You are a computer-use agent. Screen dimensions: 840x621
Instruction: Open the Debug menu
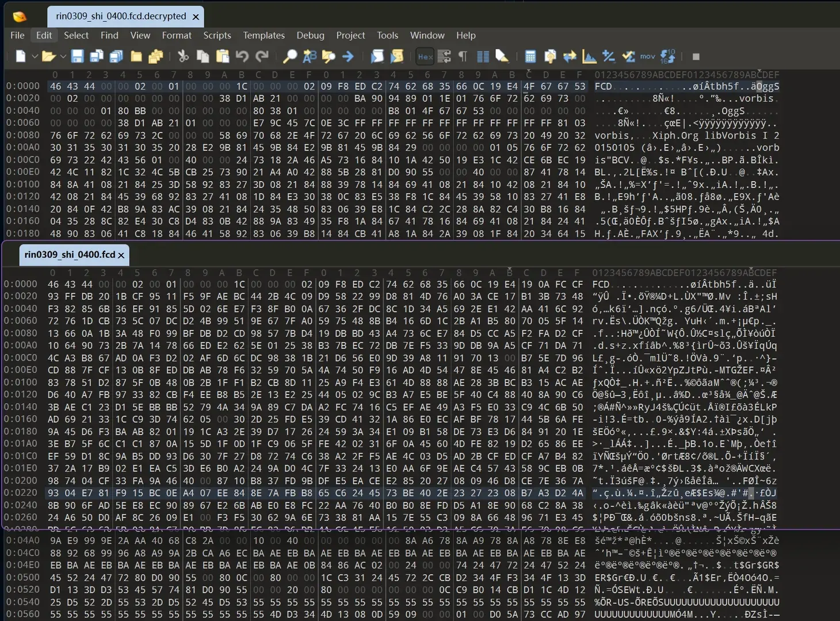310,35
